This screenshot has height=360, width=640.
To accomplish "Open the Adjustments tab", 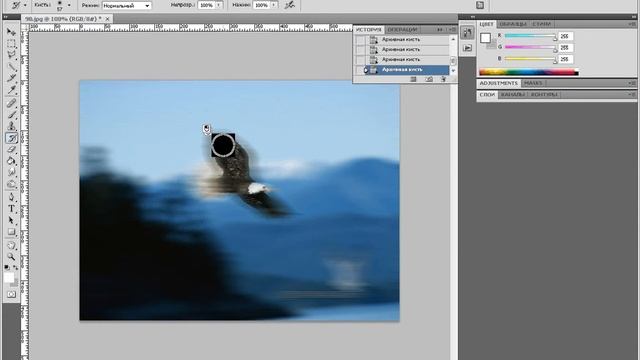I will [498, 83].
